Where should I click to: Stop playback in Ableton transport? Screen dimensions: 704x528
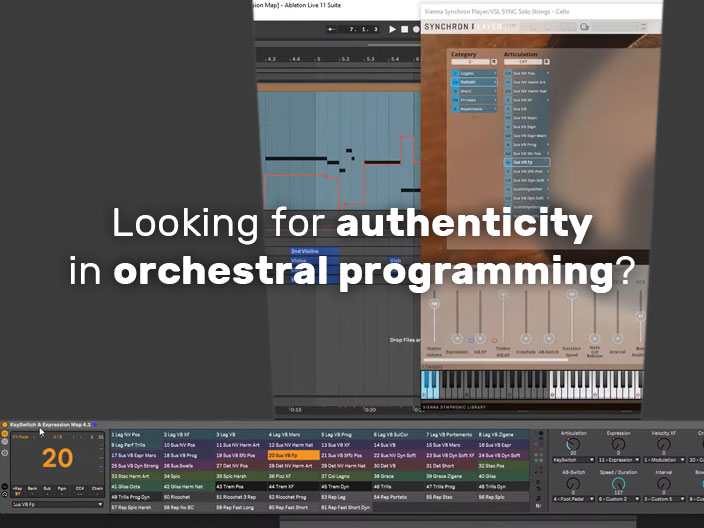point(404,29)
